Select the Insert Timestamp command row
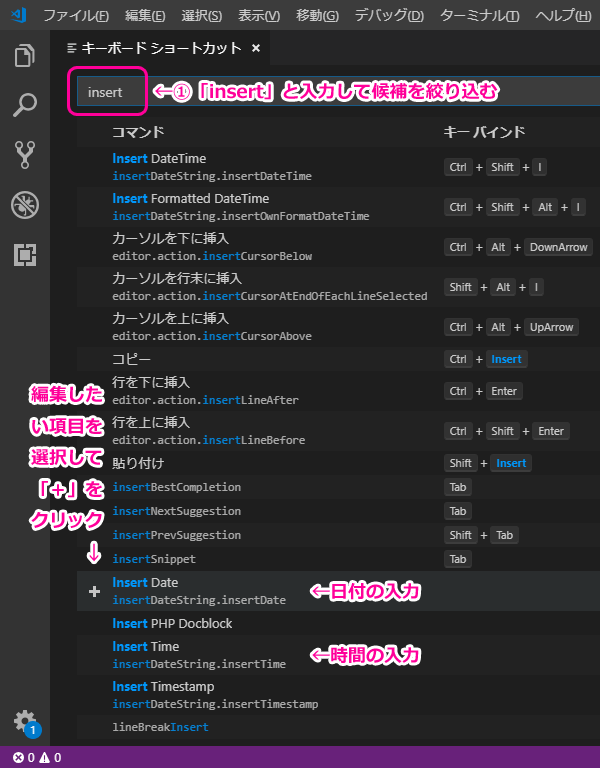The width and height of the screenshot is (600, 768). tap(338, 695)
